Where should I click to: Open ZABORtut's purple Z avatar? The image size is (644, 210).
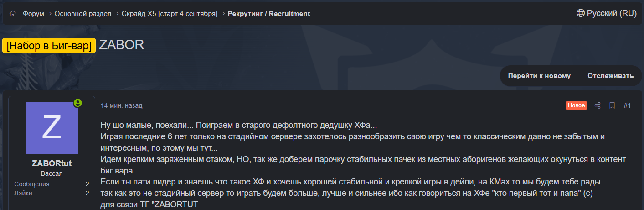click(x=52, y=128)
